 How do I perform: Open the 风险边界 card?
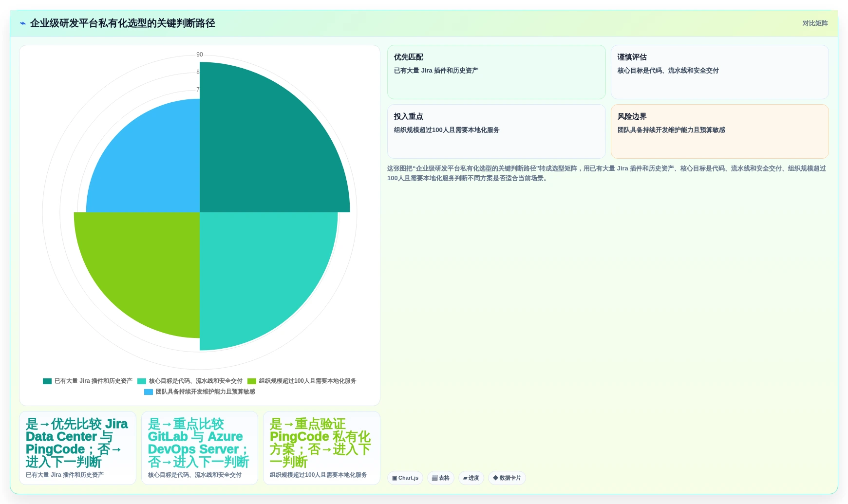pos(720,131)
